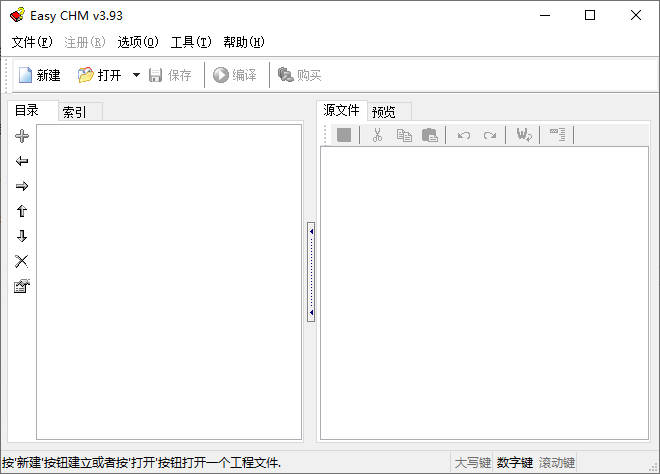Click the 数字键 status bar indicator
This screenshot has height=474, width=660.
tap(515, 463)
